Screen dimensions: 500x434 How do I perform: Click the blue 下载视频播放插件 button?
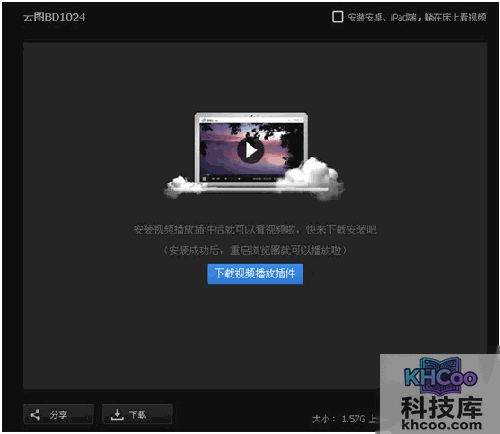tap(255, 274)
